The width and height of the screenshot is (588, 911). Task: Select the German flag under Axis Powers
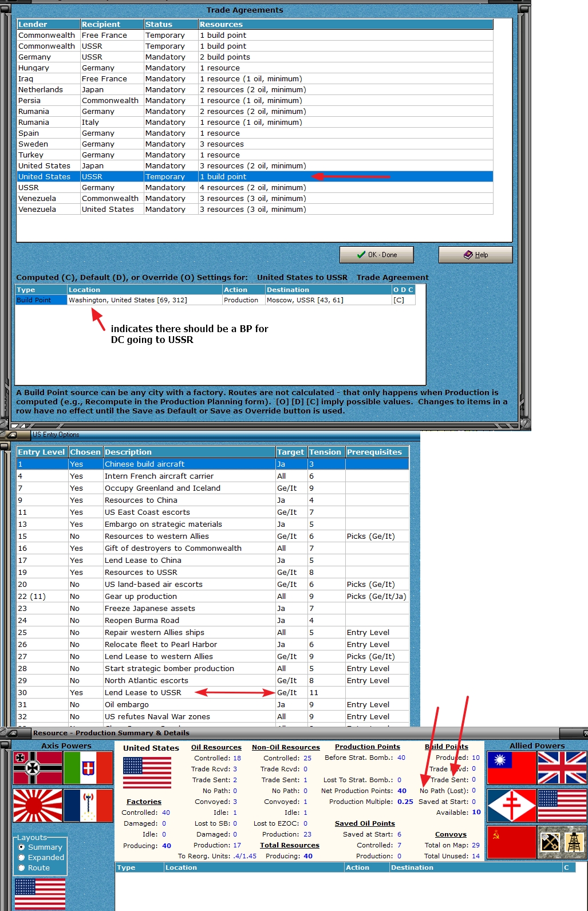click(38, 768)
